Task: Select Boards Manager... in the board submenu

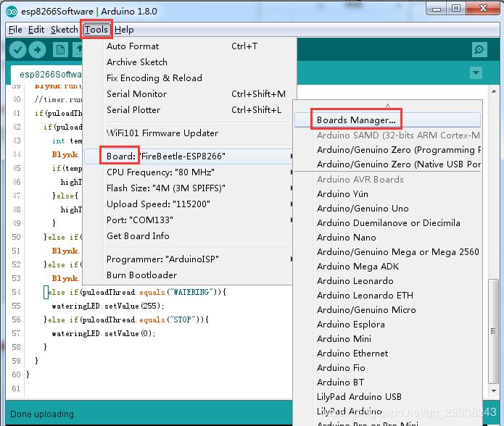Action: pyautogui.click(x=356, y=120)
